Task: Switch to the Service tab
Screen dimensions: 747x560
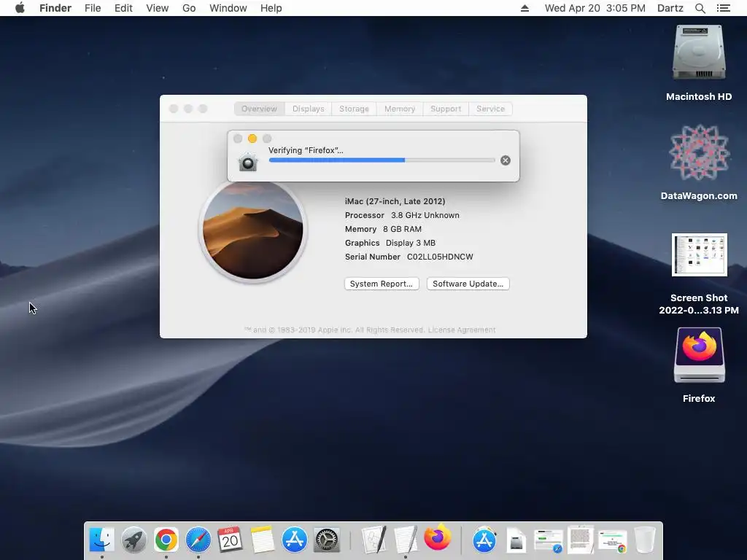Action: [490, 109]
